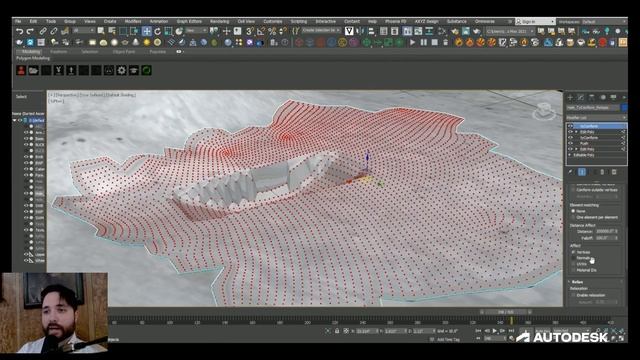Click the green refresh icon in ribbon
The image size is (640, 360).
[147, 70]
